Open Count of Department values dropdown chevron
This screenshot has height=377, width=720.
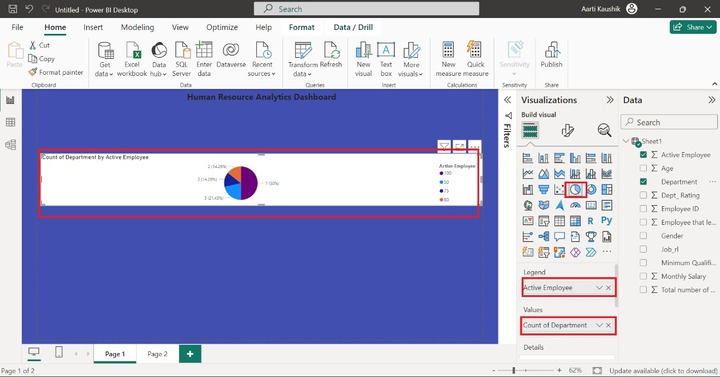599,325
